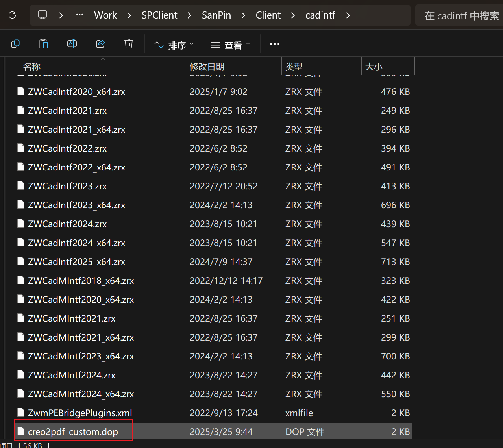Navigate to the SanPin breadcrumb folder
503x448 pixels.
(x=216, y=15)
